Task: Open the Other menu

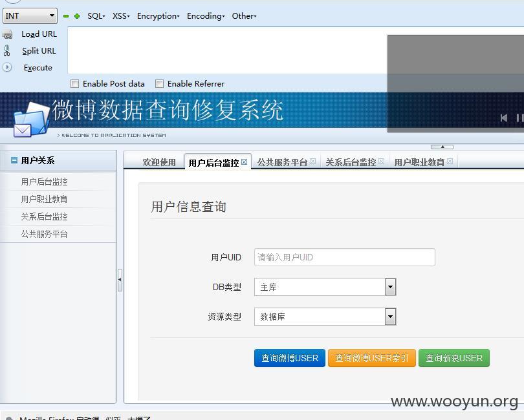Action: [x=245, y=16]
